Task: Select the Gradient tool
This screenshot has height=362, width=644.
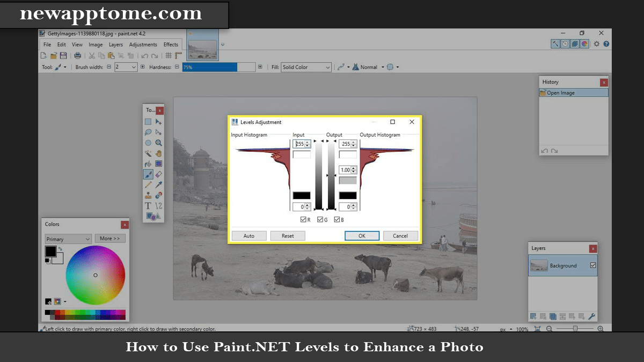Action: coord(159,164)
